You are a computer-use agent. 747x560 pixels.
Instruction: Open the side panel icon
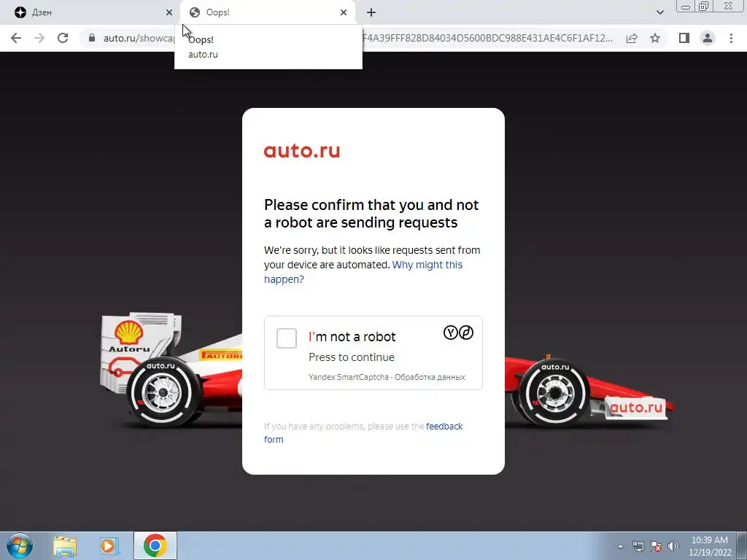pyautogui.click(x=684, y=38)
